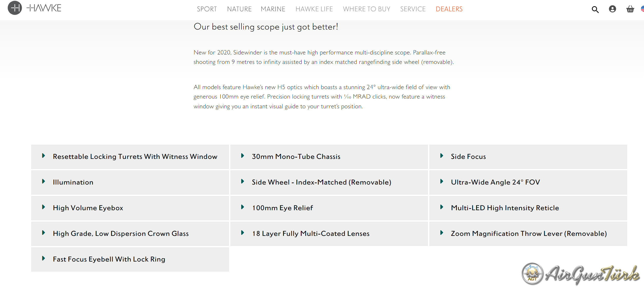Click the AirGunTürk watermark logo

click(581, 274)
